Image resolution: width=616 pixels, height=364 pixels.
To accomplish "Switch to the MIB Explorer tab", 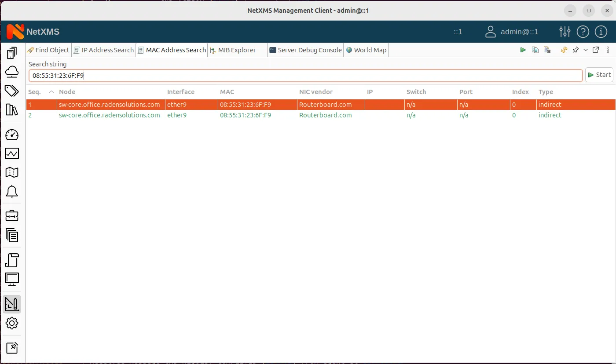I will (237, 50).
